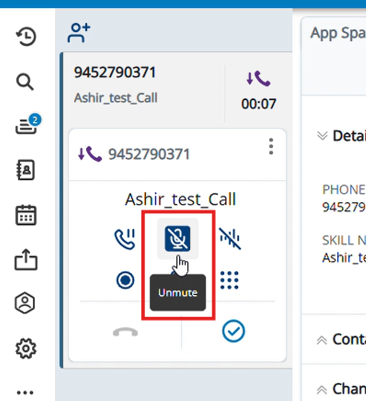Open the call card three-dot menu
Viewport: 366px width, 401px height.
click(271, 147)
